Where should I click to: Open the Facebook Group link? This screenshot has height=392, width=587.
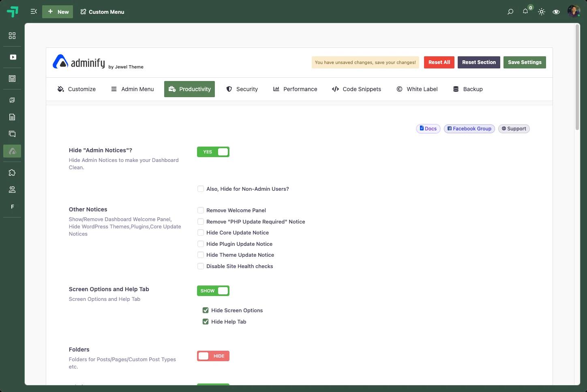(x=469, y=129)
